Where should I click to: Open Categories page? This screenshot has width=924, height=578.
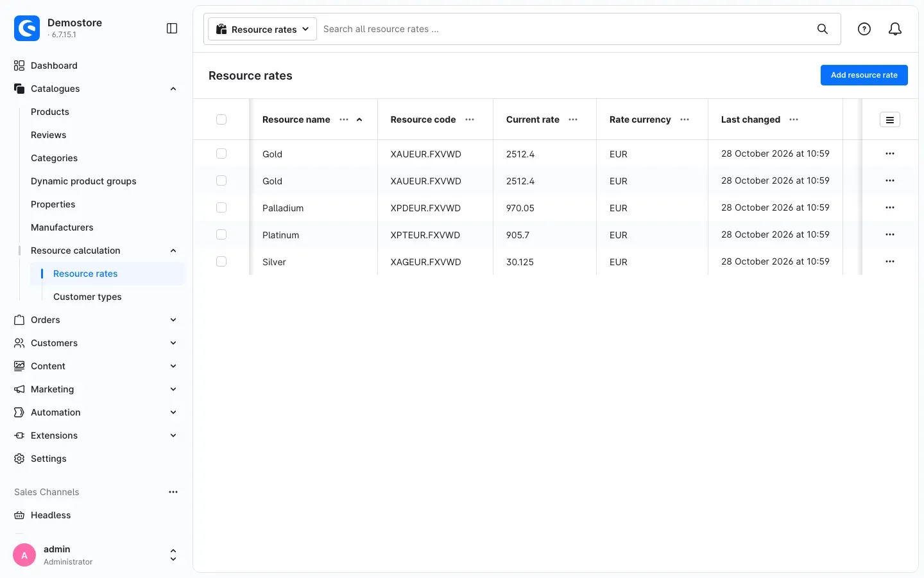[54, 158]
